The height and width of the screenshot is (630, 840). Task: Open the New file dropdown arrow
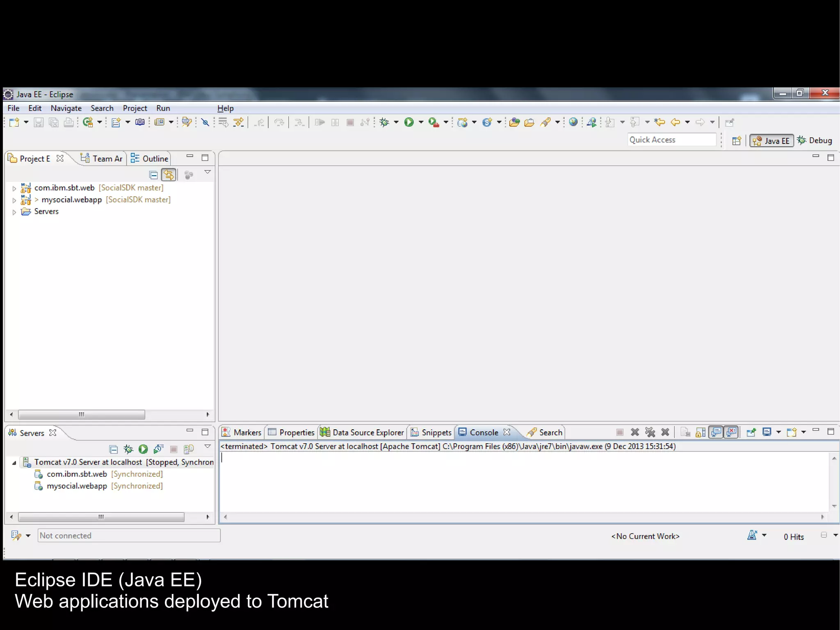[26, 122]
